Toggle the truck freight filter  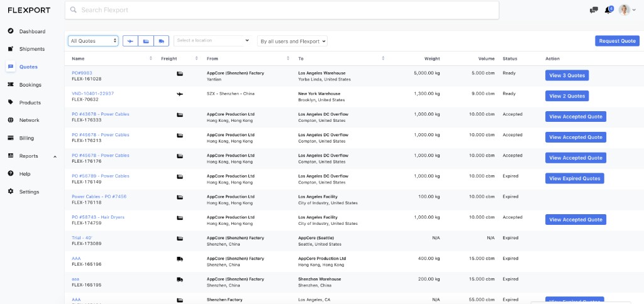(161, 41)
